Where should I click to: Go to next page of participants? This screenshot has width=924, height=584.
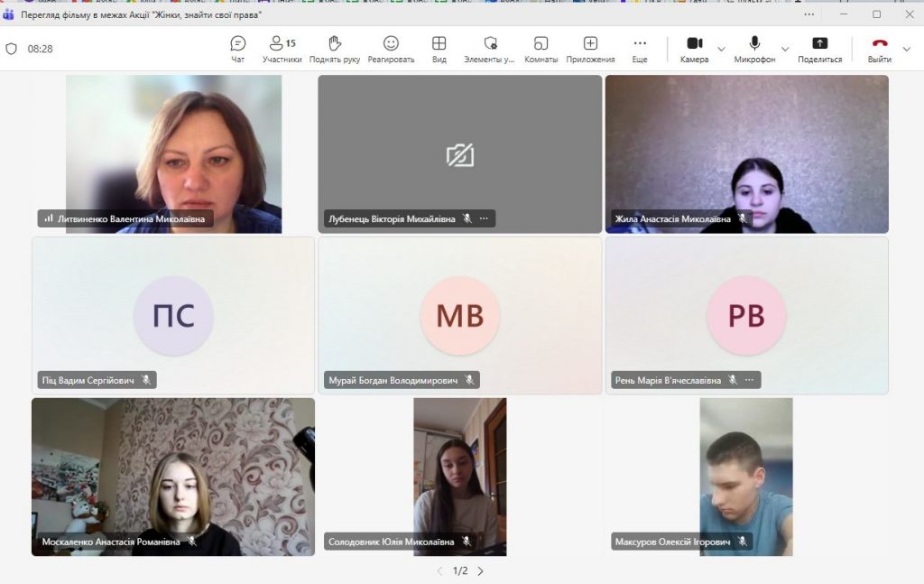481,571
